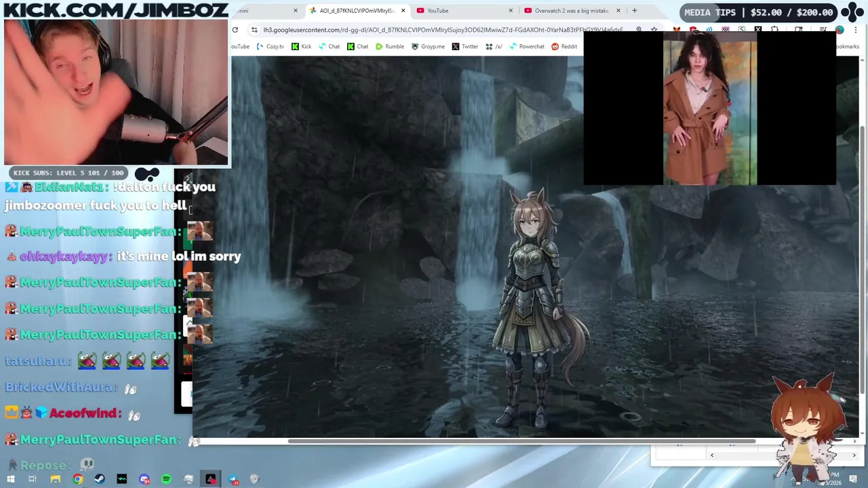Close the YouTube tab
This screenshot has height=488, width=868.
click(x=511, y=11)
